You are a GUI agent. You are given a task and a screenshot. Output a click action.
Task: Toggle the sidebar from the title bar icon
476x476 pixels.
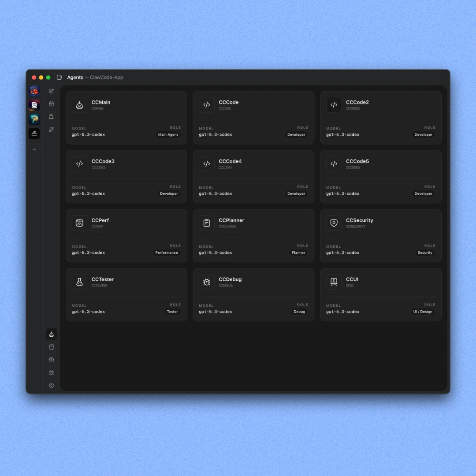(59, 77)
